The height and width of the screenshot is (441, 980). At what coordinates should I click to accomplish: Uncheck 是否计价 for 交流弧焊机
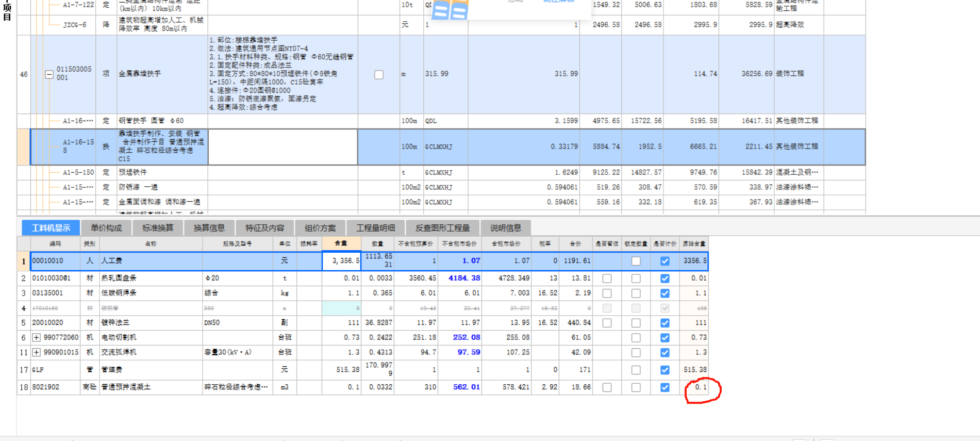coord(665,353)
